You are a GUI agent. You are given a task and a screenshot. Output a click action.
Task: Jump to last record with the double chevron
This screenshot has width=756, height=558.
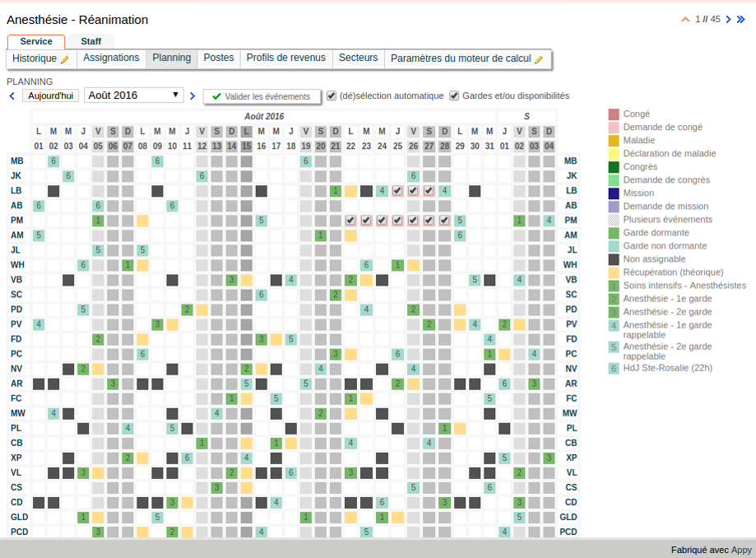740,20
